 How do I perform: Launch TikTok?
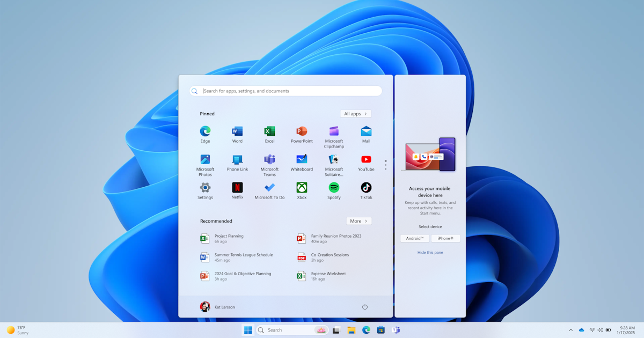pyautogui.click(x=365, y=189)
